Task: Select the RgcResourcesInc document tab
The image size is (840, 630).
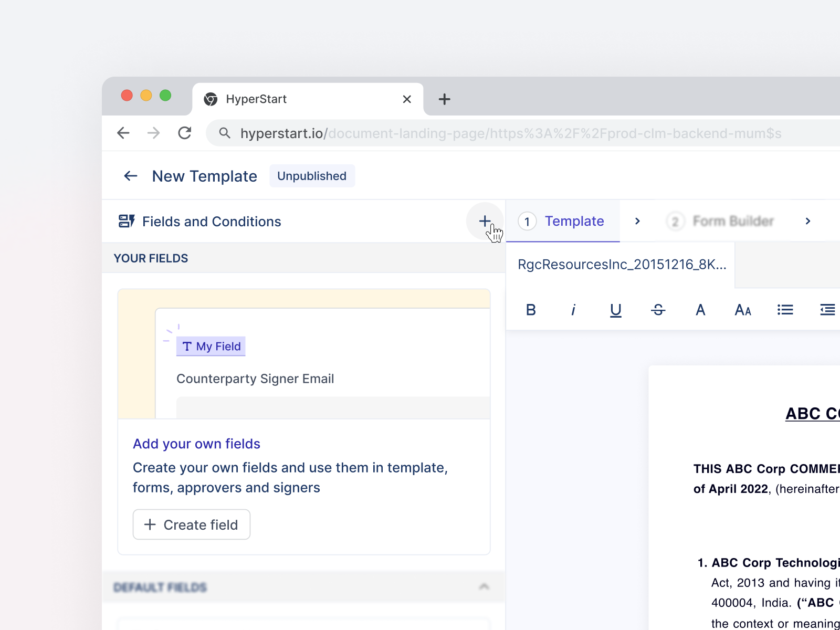Action: coord(622,265)
